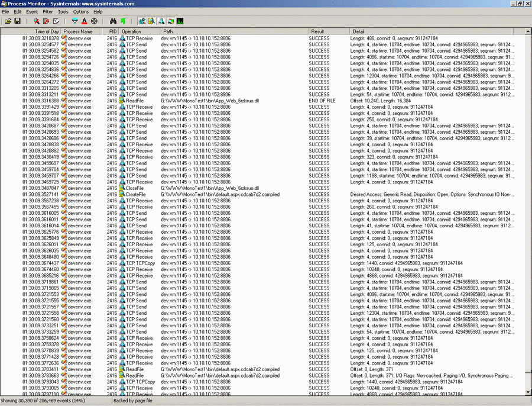532x406 pixels.
Task: Click detail 'Offset: 10,240, Length: 16,384'
Action: tap(380, 101)
